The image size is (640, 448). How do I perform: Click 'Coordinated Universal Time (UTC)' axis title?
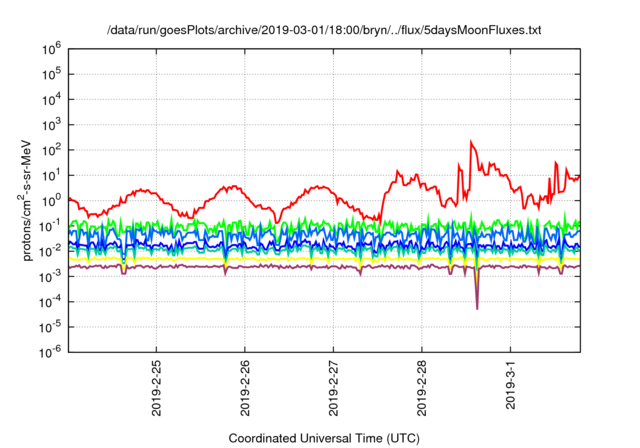click(x=324, y=439)
